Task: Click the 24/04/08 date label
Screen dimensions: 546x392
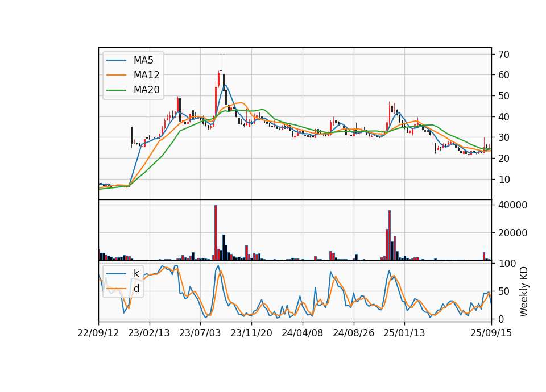Action: click(x=302, y=333)
